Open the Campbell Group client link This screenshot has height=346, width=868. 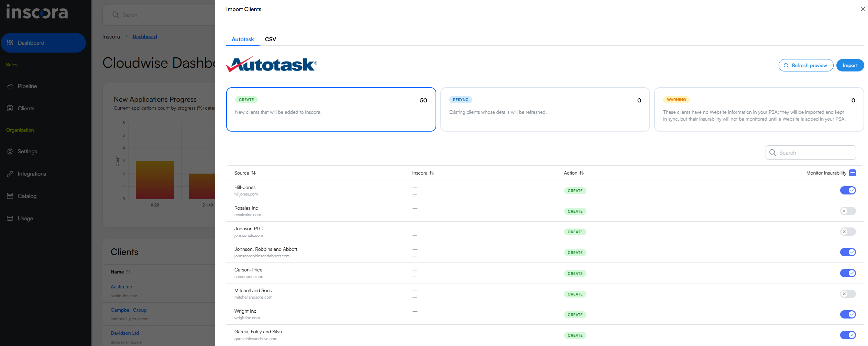129,310
